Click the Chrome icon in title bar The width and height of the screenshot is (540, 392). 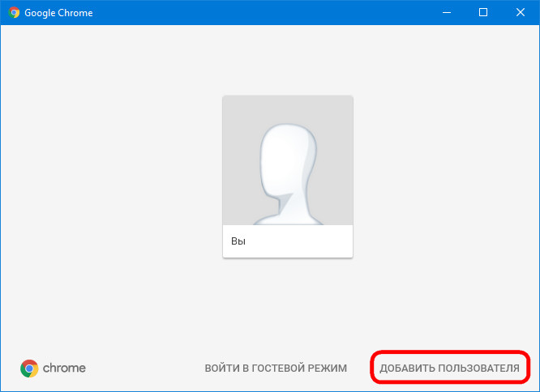(14, 13)
